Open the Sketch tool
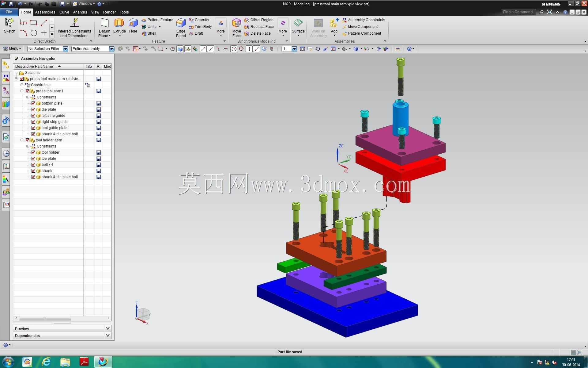The height and width of the screenshot is (368, 588). [9, 26]
